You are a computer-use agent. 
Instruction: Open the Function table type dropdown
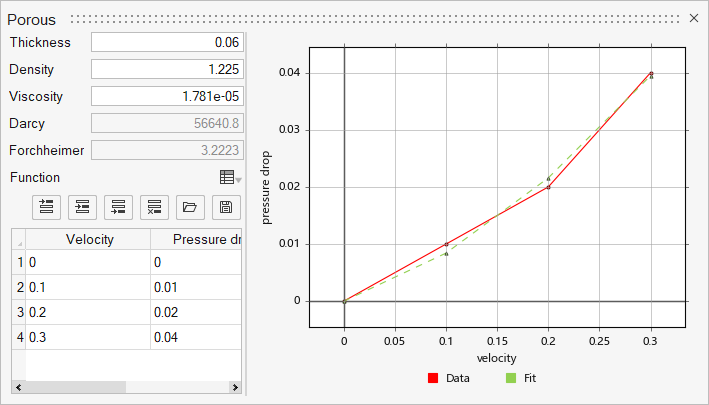[x=230, y=177]
